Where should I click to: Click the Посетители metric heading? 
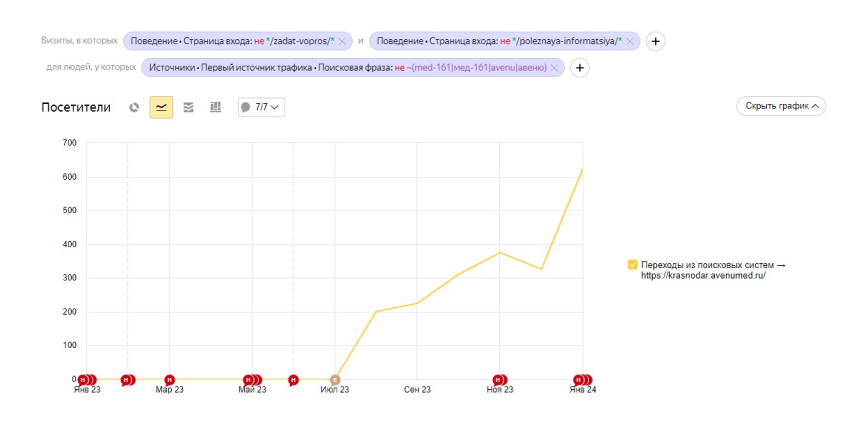76,107
